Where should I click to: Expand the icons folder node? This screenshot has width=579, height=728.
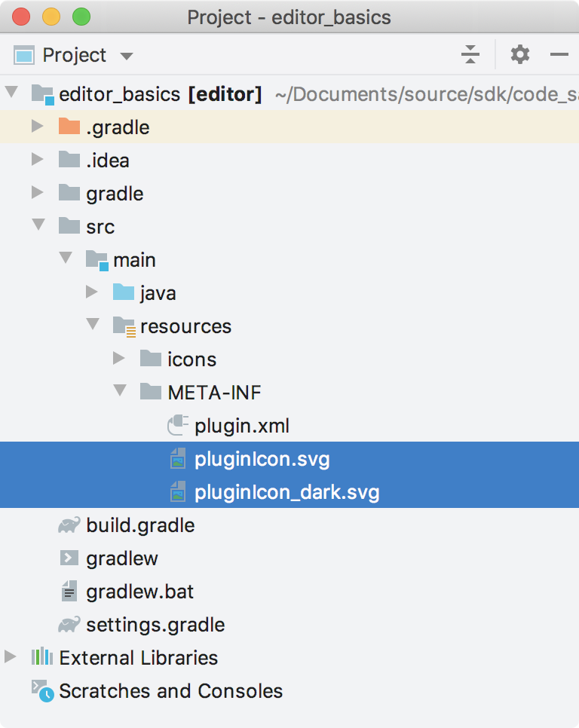[x=119, y=359]
